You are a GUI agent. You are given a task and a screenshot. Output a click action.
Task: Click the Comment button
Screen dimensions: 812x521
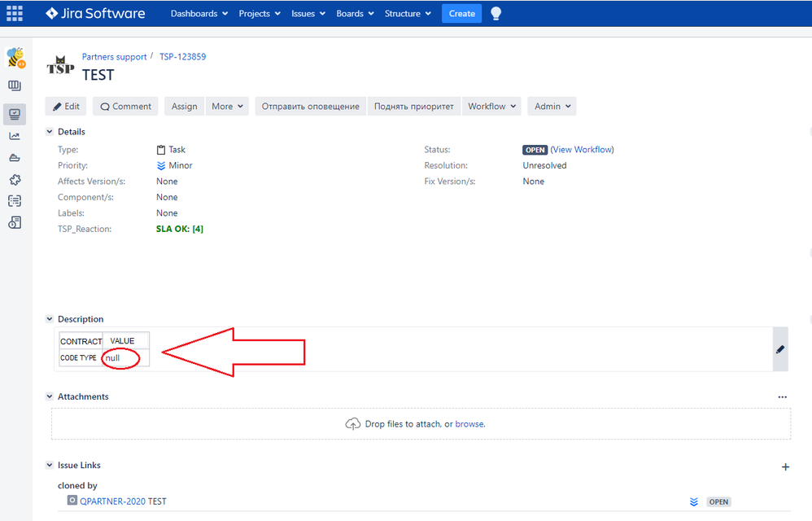point(125,106)
